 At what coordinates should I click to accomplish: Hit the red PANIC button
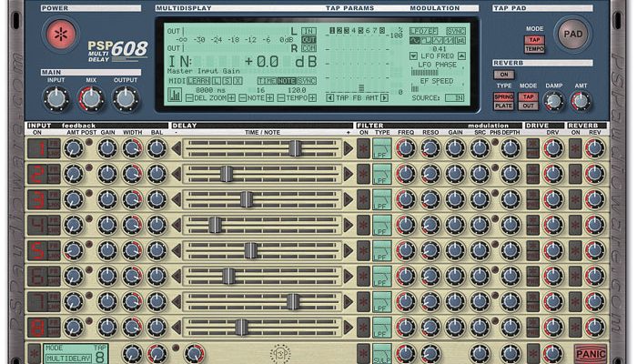coord(590,353)
